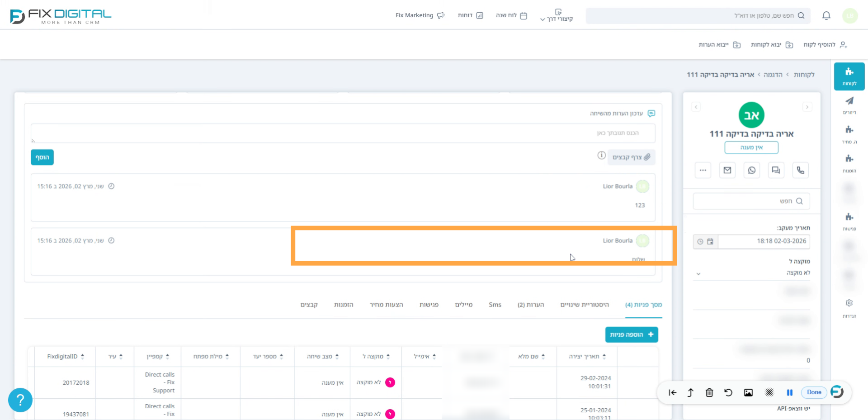This screenshot has width=868, height=420.
Task: Click the 'הוספת פנייה' add inquiry button
Action: pyautogui.click(x=631, y=334)
